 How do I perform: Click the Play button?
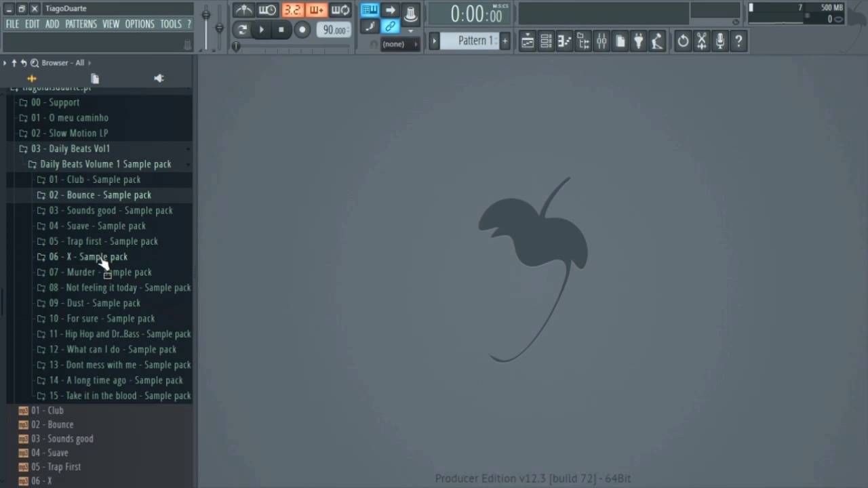pyautogui.click(x=261, y=29)
